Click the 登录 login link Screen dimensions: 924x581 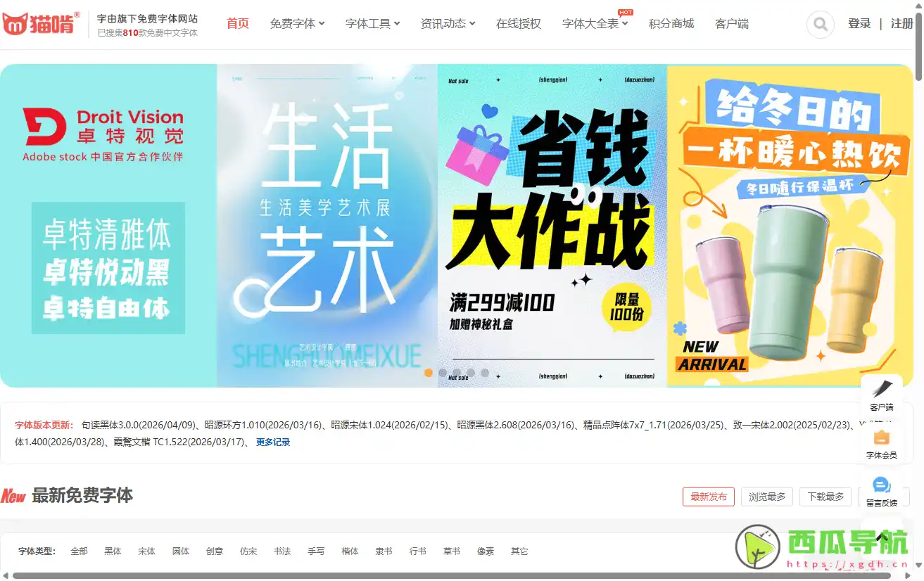click(x=859, y=23)
